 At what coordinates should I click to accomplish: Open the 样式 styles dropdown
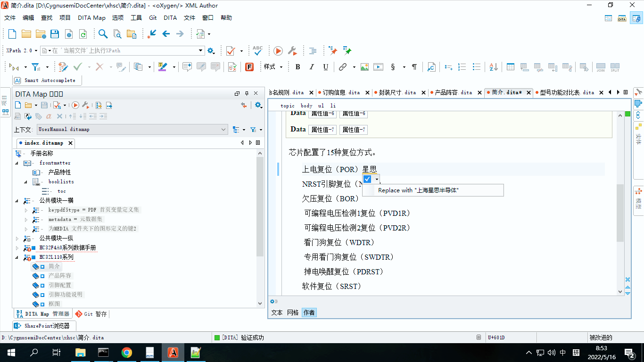coord(273,67)
